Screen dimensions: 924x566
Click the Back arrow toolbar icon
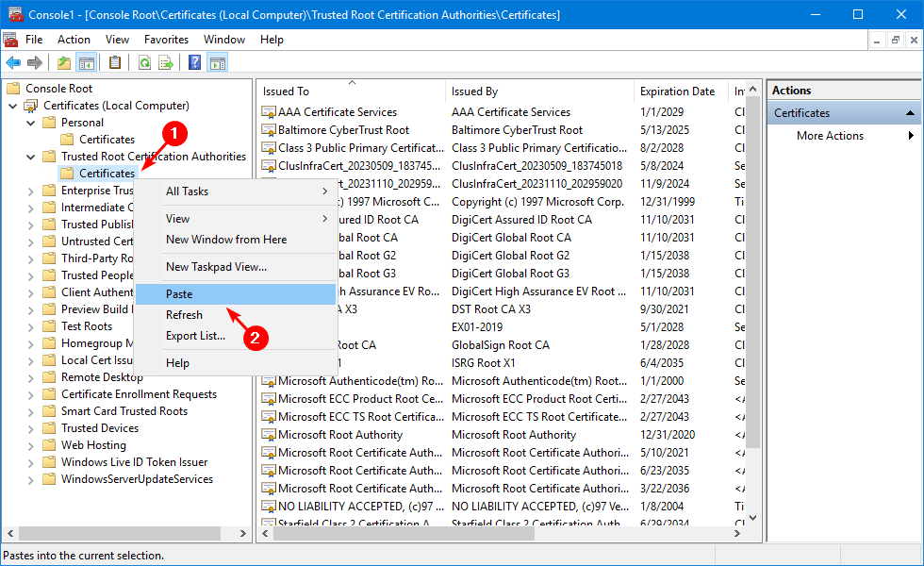[13, 63]
